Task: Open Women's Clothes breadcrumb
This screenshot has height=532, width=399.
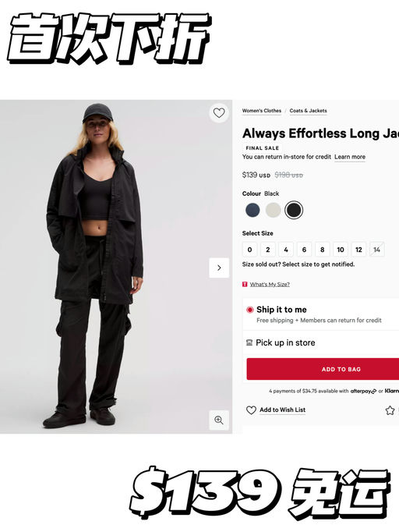Action: click(262, 111)
